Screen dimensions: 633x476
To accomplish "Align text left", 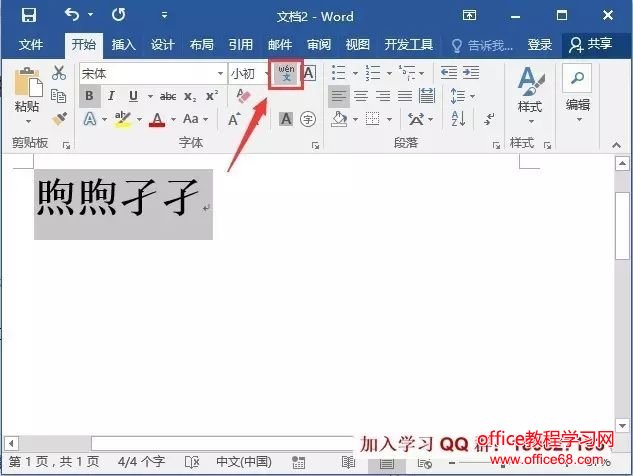I will 339,96.
